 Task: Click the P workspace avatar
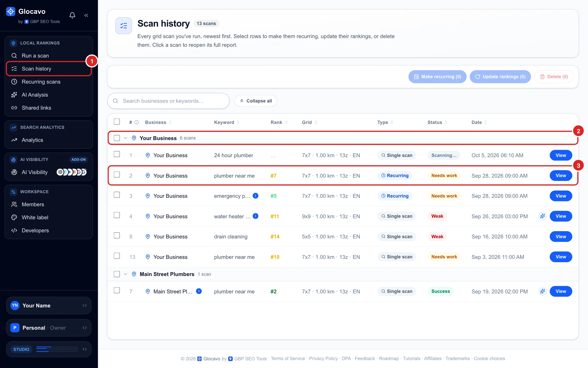15,328
